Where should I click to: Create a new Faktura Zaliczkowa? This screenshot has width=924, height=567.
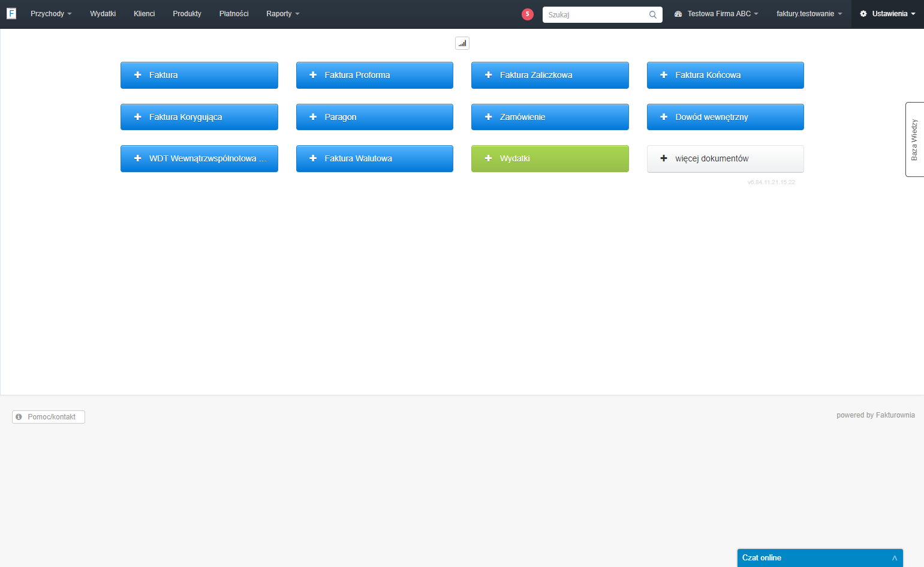[550, 75]
